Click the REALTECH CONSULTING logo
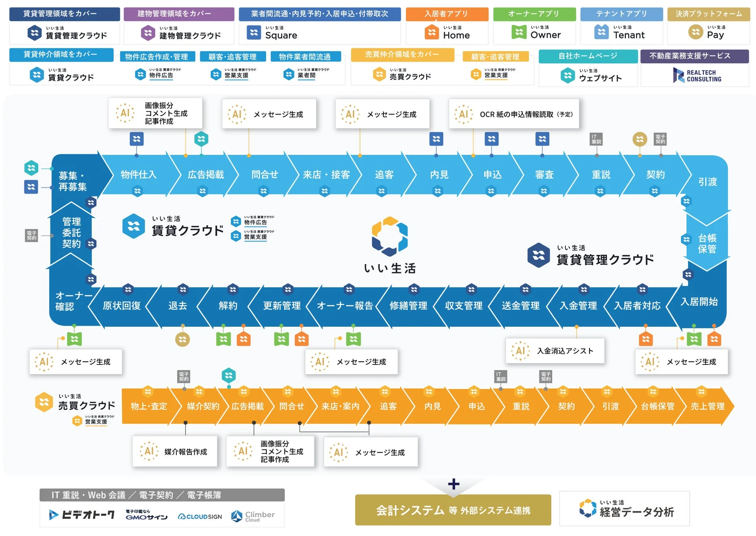This screenshot has height=536, width=756. (x=697, y=75)
